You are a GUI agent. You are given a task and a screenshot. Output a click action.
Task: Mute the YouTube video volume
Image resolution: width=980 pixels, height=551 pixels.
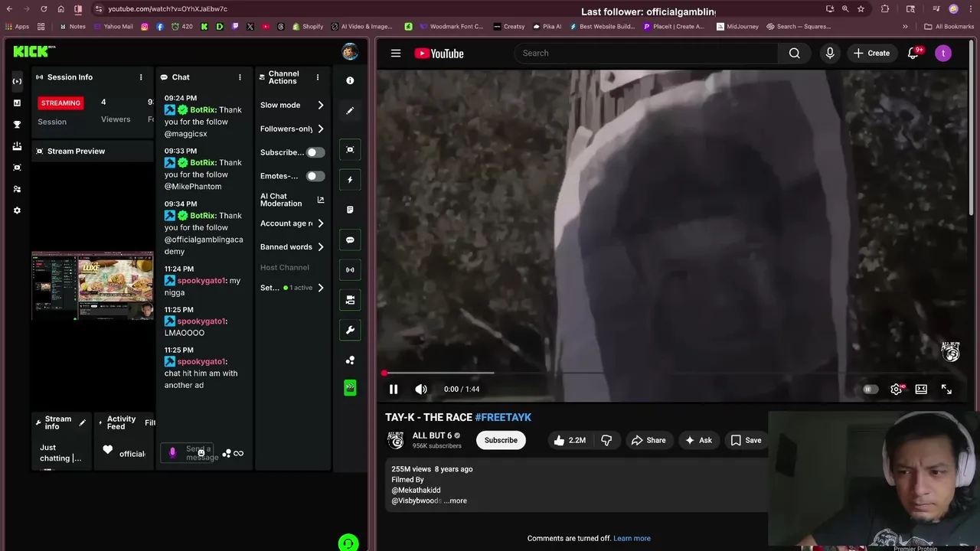(420, 389)
